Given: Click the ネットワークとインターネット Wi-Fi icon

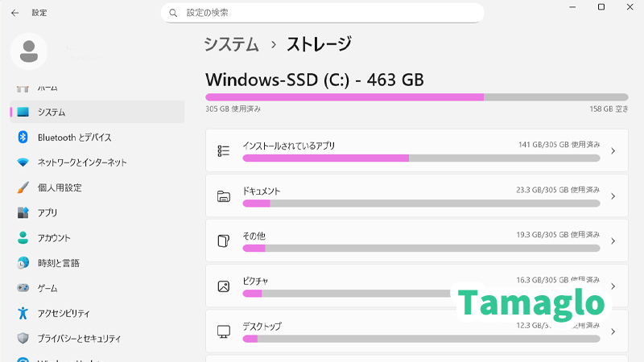Looking at the screenshot, I should pos(23,162).
